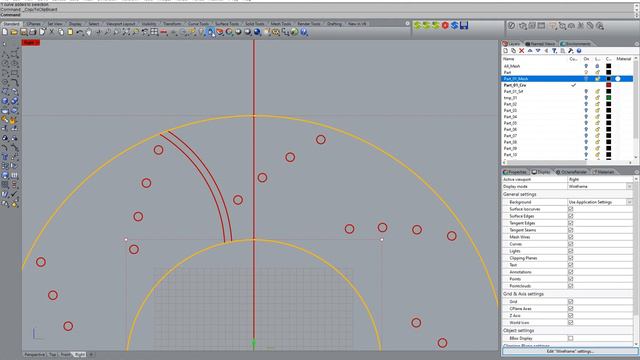Screen dimensions: 640x360
Task: Click the black color swatch of Part_05
Action: [x=609, y=123]
